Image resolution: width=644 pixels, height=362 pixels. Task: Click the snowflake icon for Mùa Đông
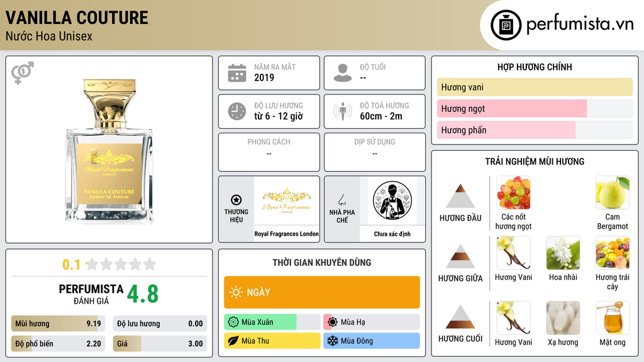tap(333, 341)
